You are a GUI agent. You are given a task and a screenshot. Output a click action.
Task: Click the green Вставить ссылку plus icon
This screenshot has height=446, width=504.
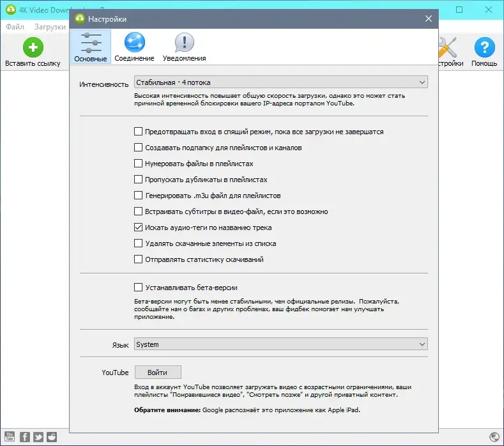click(x=33, y=47)
